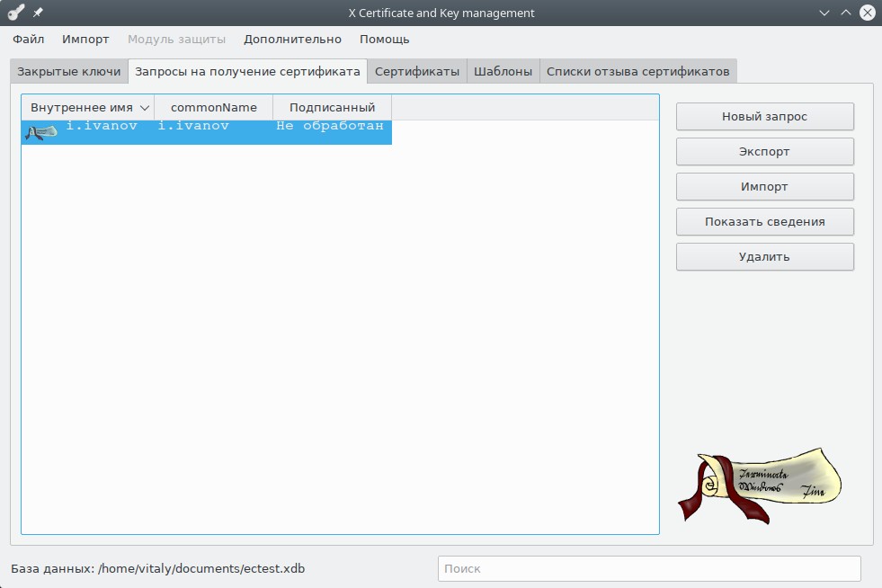Click the pin window icon in title bar
882x588 pixels.
(38, 13)
